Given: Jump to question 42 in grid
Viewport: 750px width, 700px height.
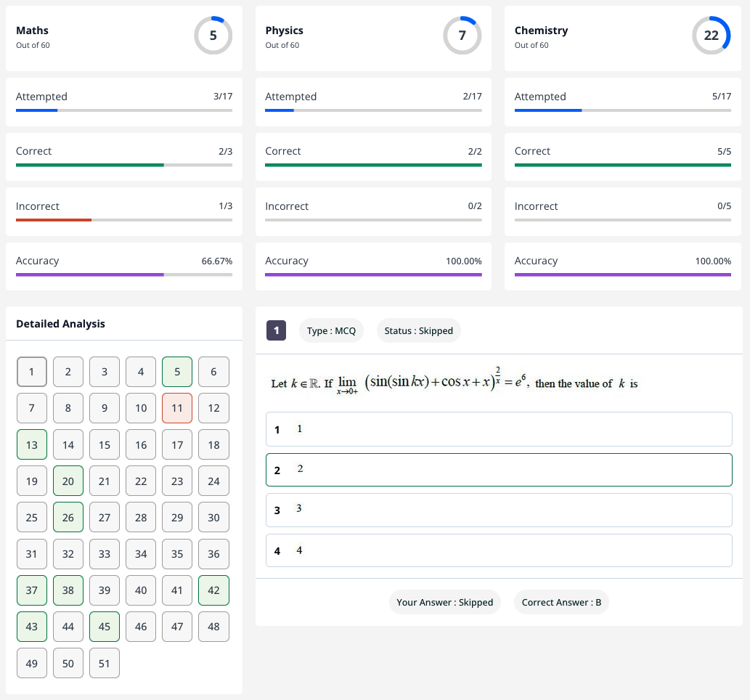Looking at the screenshot, I should [213, 590].
